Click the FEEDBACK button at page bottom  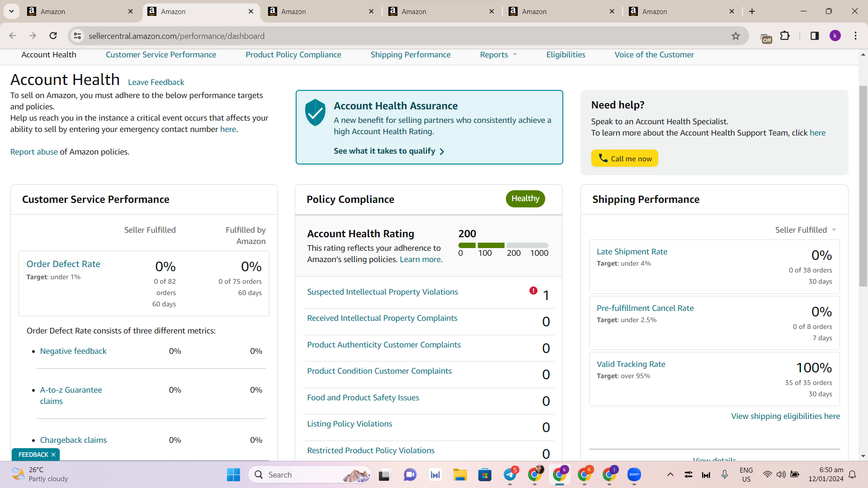click(x=33, y=455)
